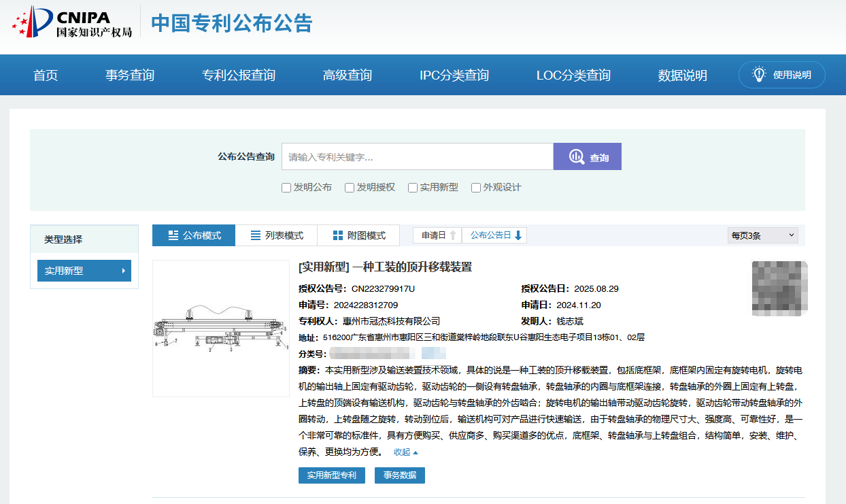Open 事务数据 for this patent

pos(399,475)
